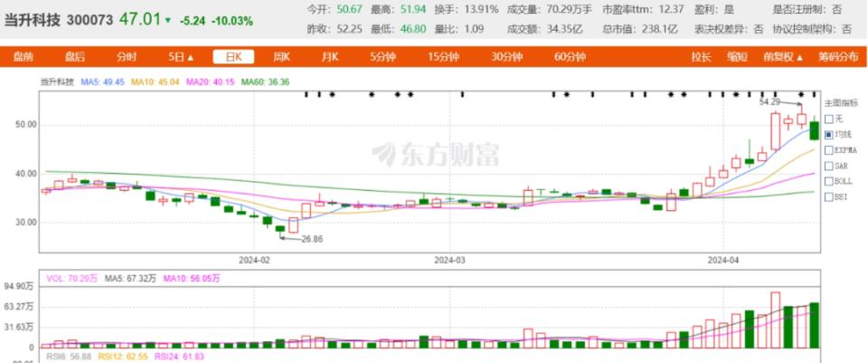Toggle the 均线 moving average option
Screen dimensions: 868x363
837,134
